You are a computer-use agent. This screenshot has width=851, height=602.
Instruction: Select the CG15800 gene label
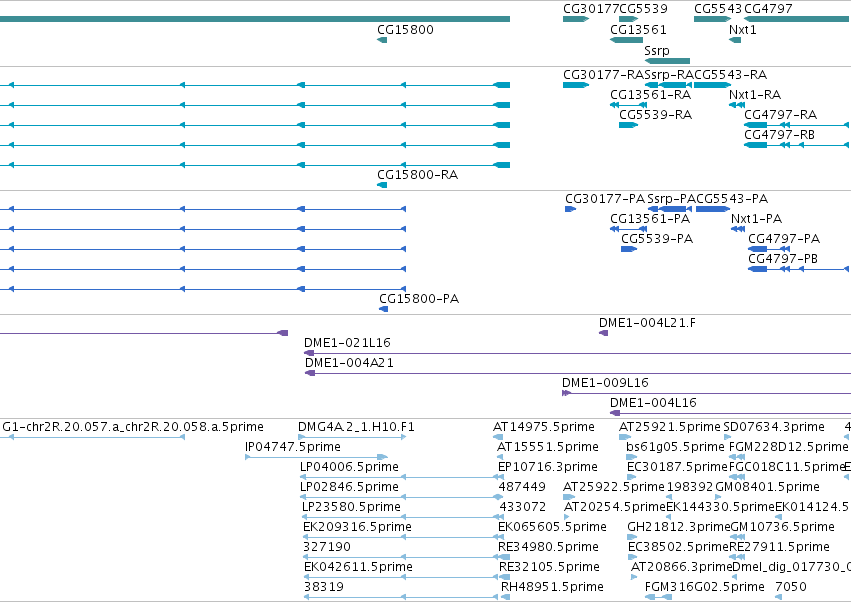tap(405, 30)
